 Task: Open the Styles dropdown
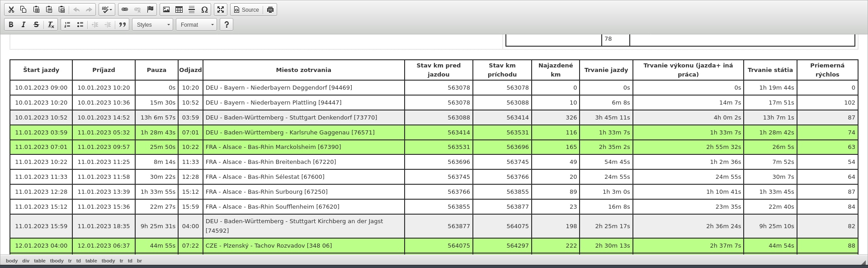[x=153, y=24]
